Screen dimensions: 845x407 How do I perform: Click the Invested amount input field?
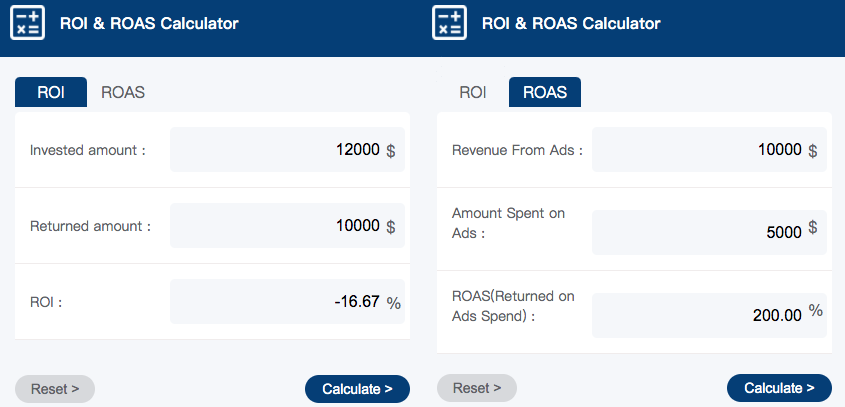pos(287,150)
